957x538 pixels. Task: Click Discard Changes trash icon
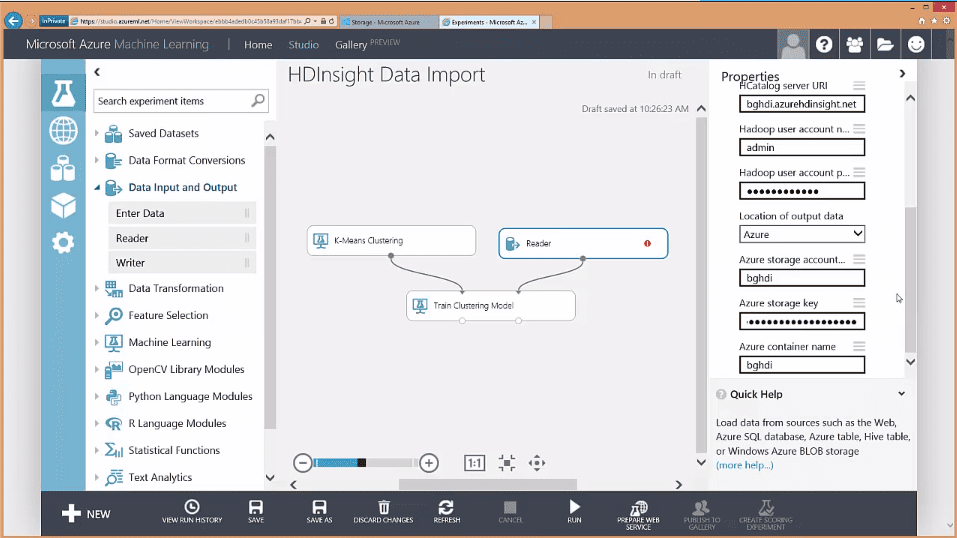(x=383, y=512)
